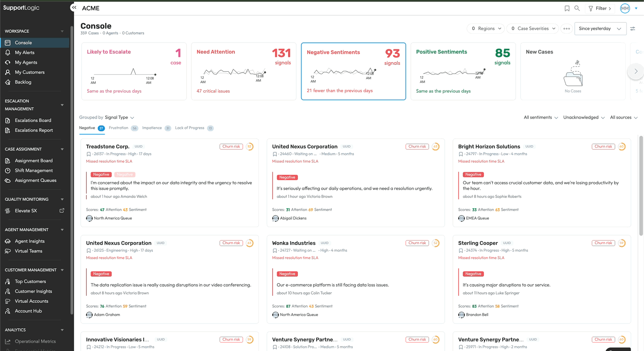Screen dimensions: 644x351
Task: Click the Shift Management clock icon
Action: click(x=7, y=171)
